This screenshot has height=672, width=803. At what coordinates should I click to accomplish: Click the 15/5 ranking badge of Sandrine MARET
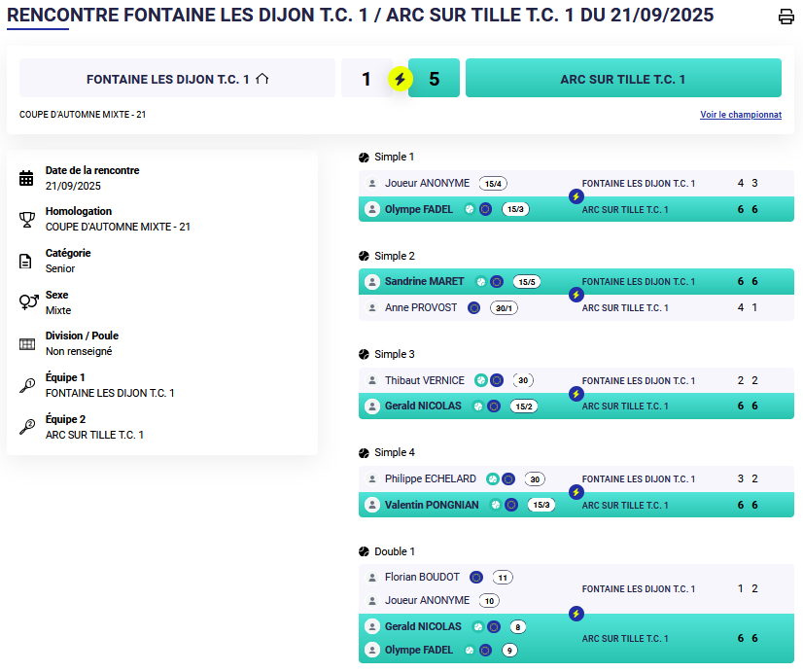click(x=527, y=282)
